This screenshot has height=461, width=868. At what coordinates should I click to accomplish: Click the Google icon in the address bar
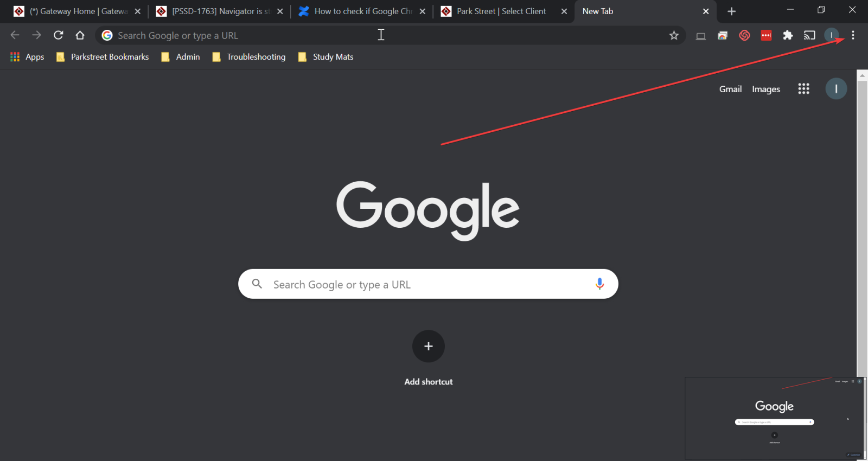point(107,35)
